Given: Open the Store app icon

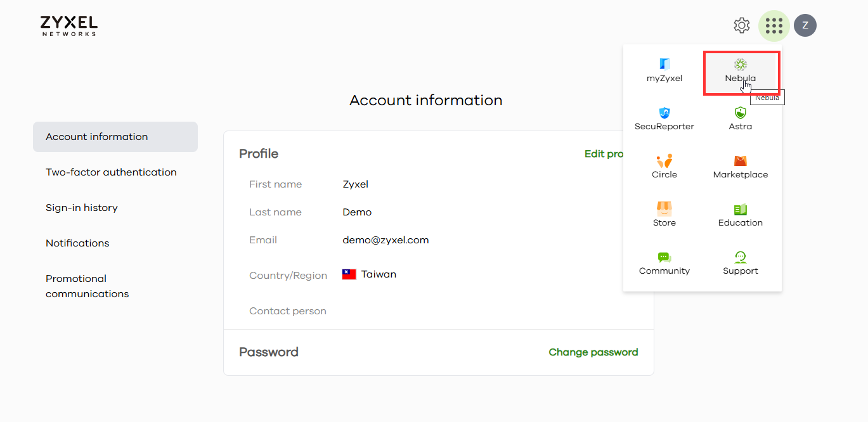Looking at the screenshot, I should (664, 209).
